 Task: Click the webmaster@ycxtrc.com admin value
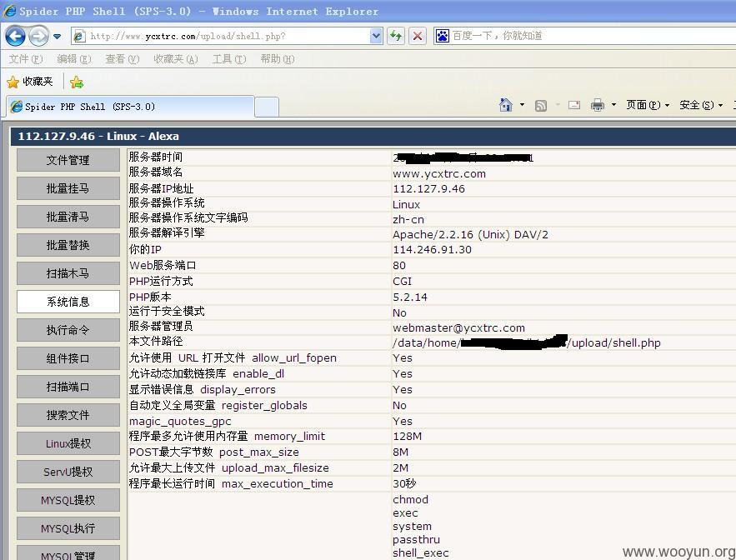tap(458, 327)
